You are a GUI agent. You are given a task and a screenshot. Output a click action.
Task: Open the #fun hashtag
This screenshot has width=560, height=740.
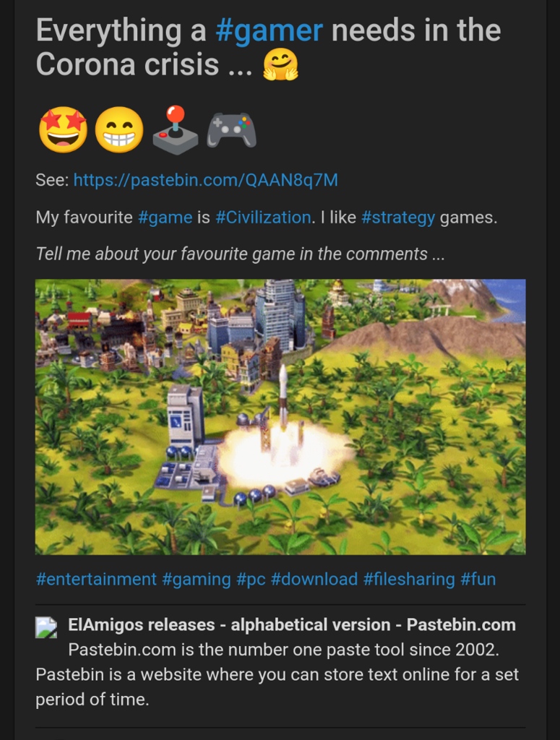coord(478,579)
